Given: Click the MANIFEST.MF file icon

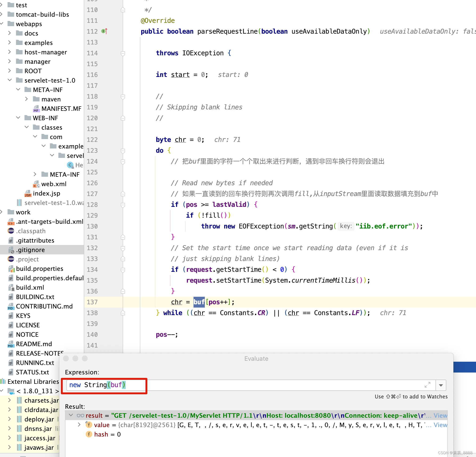Looking at the screenshot, I should [36, 108].
